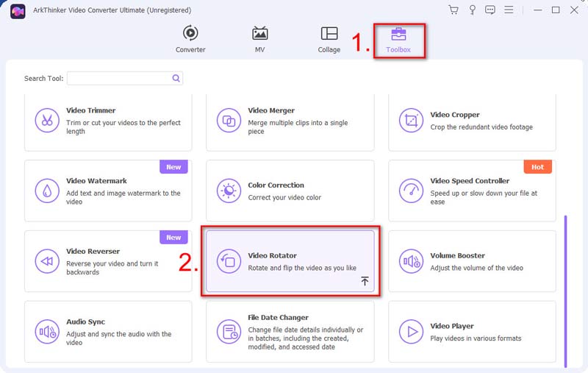Click the search magnifier icon
This screenshot has width=588, height=373.
[x=176, y=78]
